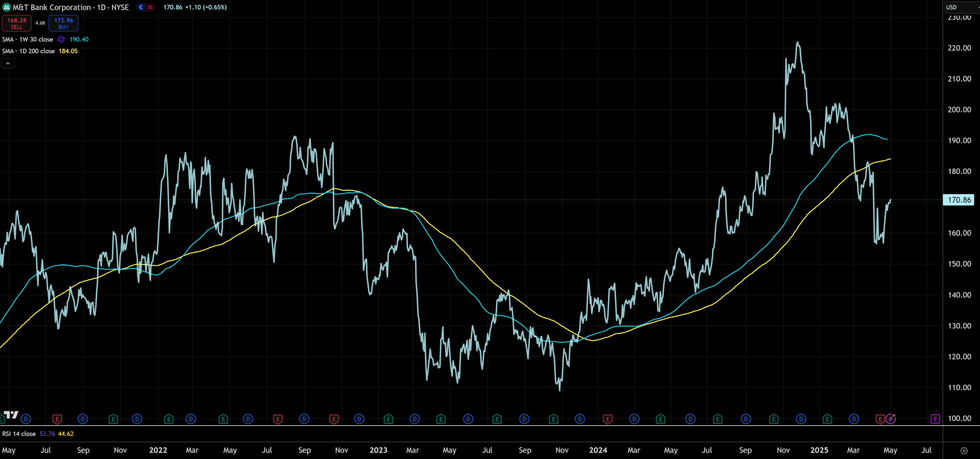Click the 168.28 SELL button
Image resolution: width=980 pixels, height=459 pixels.
click(17, 23)
